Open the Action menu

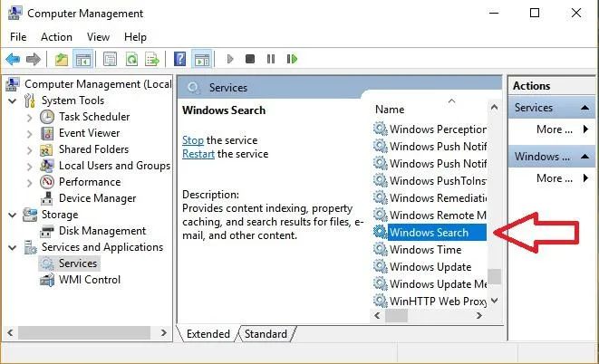pos(56,37)
